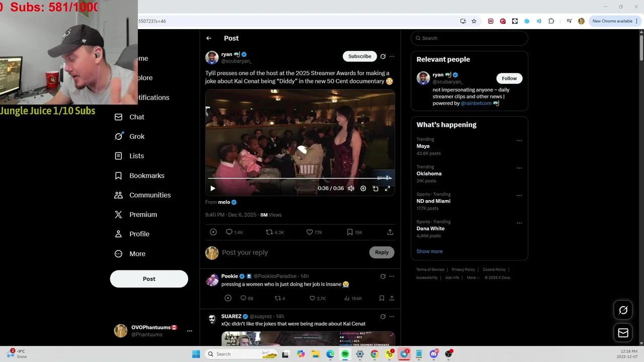Like Pookie's reply with 2.7K likes
644x362 pixels.
point(317,298)
